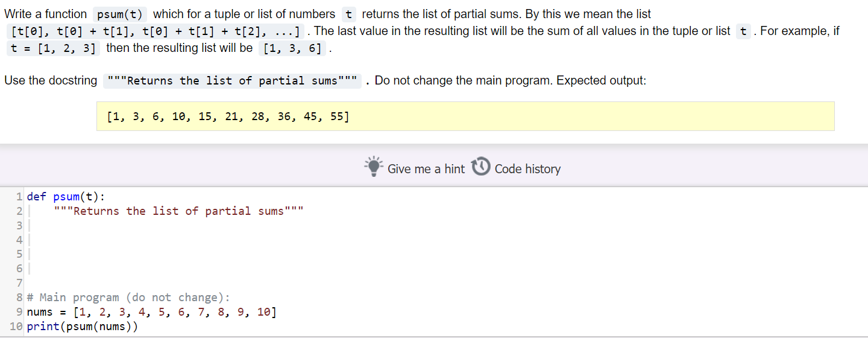The height and width of the screenshot is (338, 868).
Task: Click the "def psum(t):" code line
Action: 65,196
